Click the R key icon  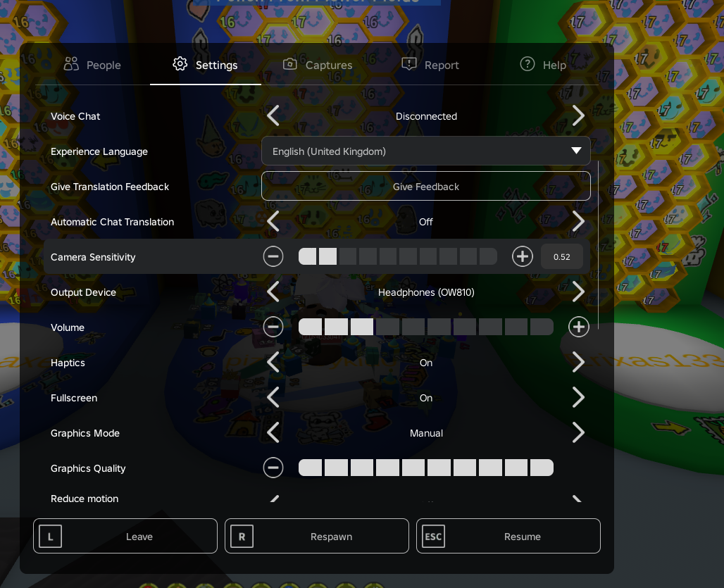242,537
